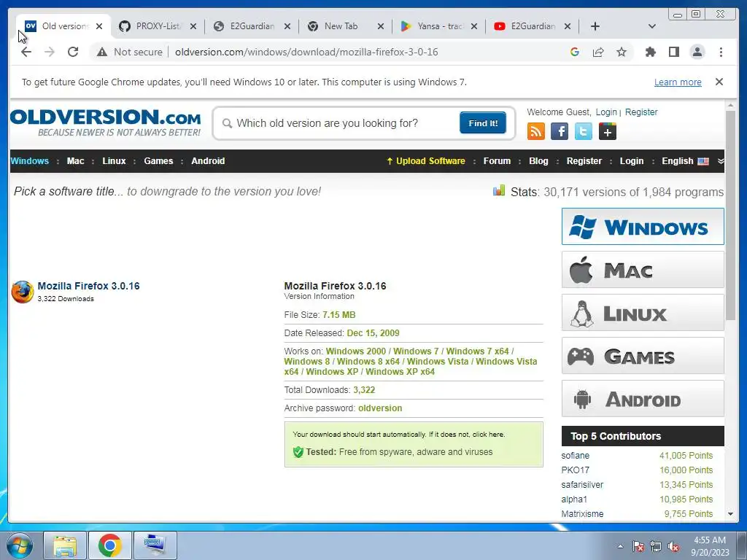Select Linux in the navigation bar
Screen dimensions: 747x560
coord(114,161)
